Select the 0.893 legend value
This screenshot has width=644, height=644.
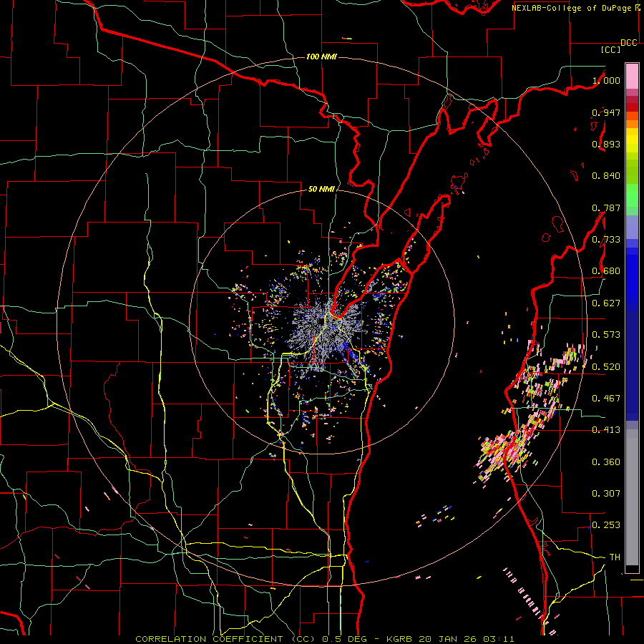coord(606,144)
